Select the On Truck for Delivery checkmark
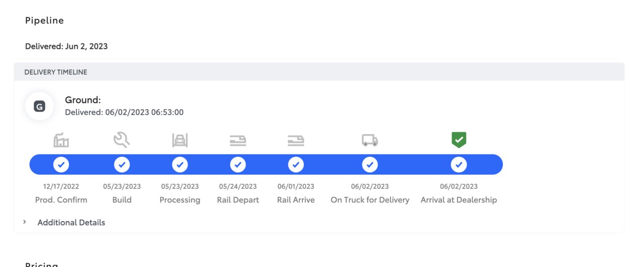The width and height of the screenshot is (644, 267). coord(370,165)
